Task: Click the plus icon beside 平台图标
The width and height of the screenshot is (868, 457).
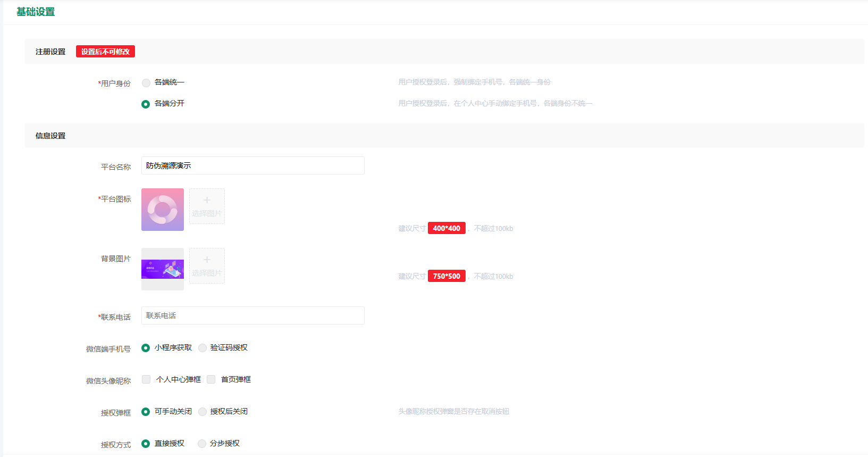Action: coord(207,201)
